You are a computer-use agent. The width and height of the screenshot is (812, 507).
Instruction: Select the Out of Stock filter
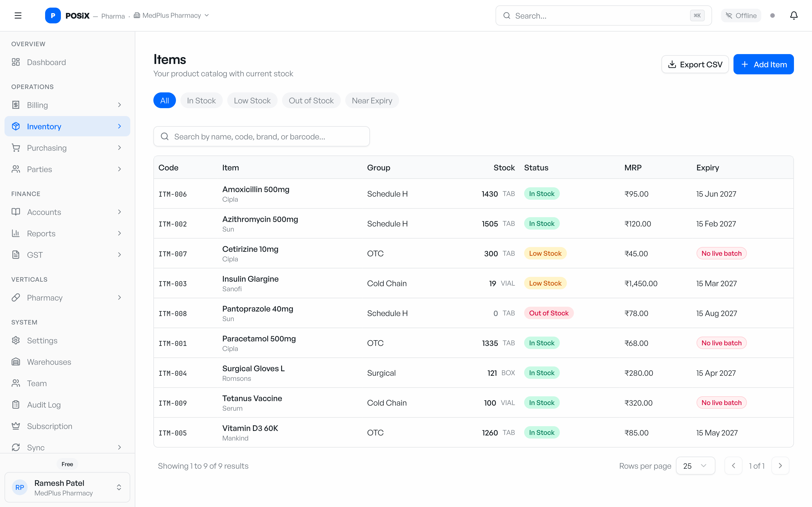[311, 100]
